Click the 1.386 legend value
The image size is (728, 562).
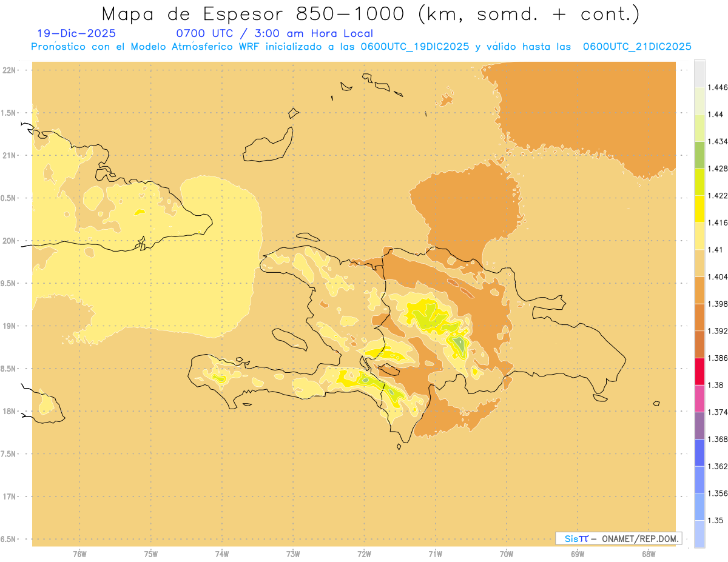pyautogui.click(x=718, y=358)
